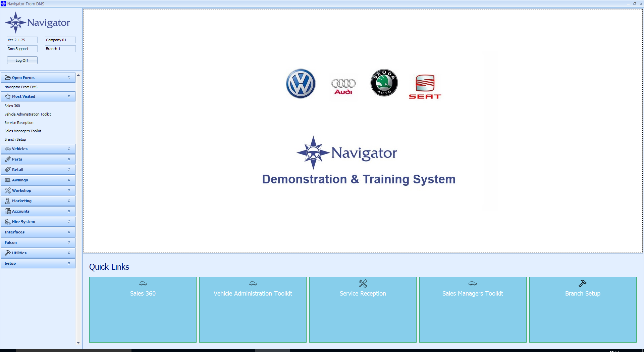644x352 pixels.
Task: Expand the Vehicles section chevron
Action: click(69, 149)
